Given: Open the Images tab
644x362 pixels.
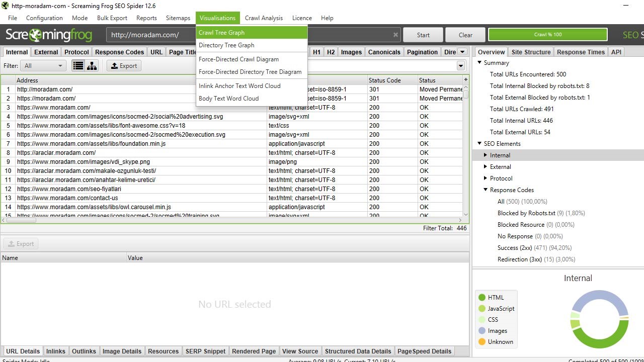Looking at the screenshot, I should tap(351, 52).
